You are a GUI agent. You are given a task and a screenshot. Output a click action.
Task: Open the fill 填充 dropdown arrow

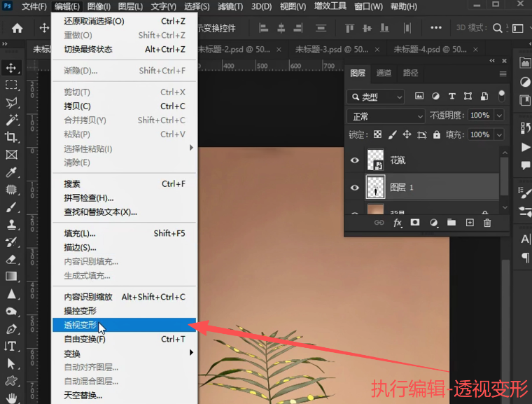coord(499,134)
